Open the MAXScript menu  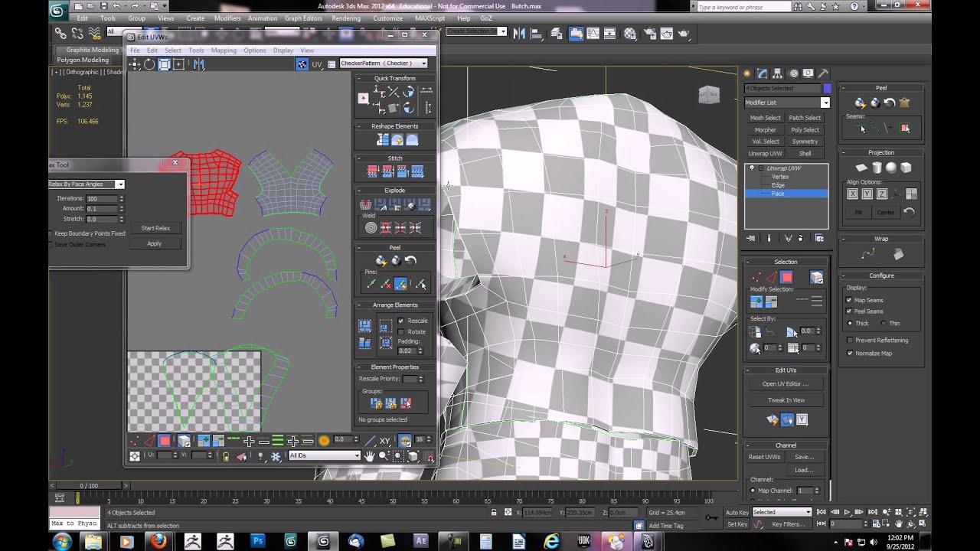tap(430, 18)
